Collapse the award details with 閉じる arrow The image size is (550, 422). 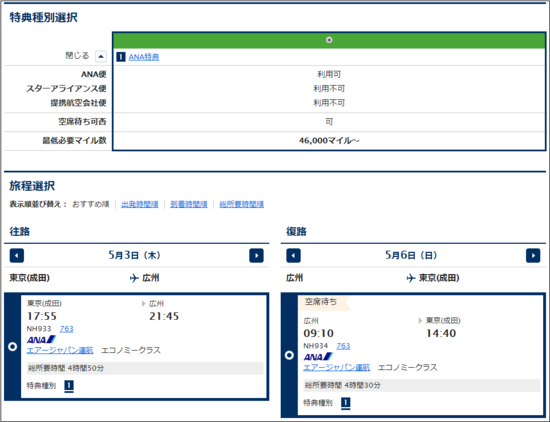pos(101,56)
